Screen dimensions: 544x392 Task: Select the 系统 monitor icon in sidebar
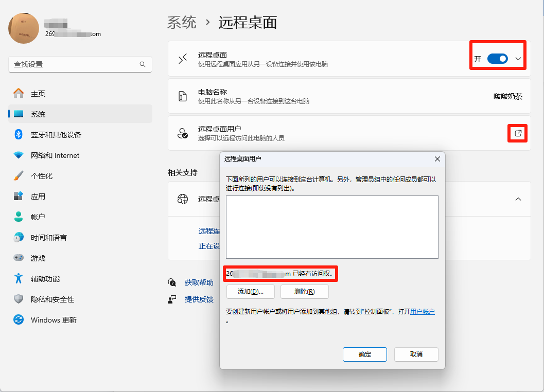click(19, 114)
